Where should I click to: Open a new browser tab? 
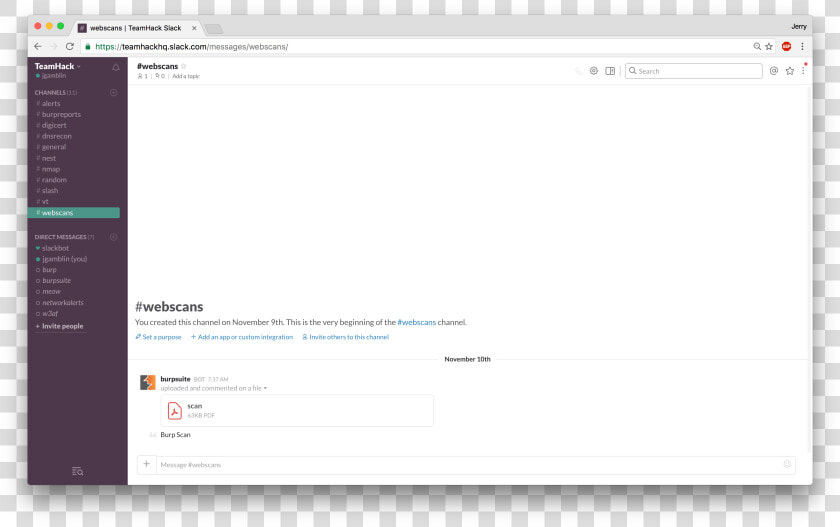213,29
